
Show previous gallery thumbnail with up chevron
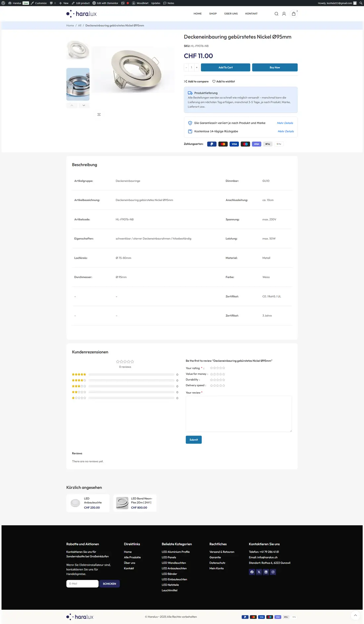[x=72, y=105]
